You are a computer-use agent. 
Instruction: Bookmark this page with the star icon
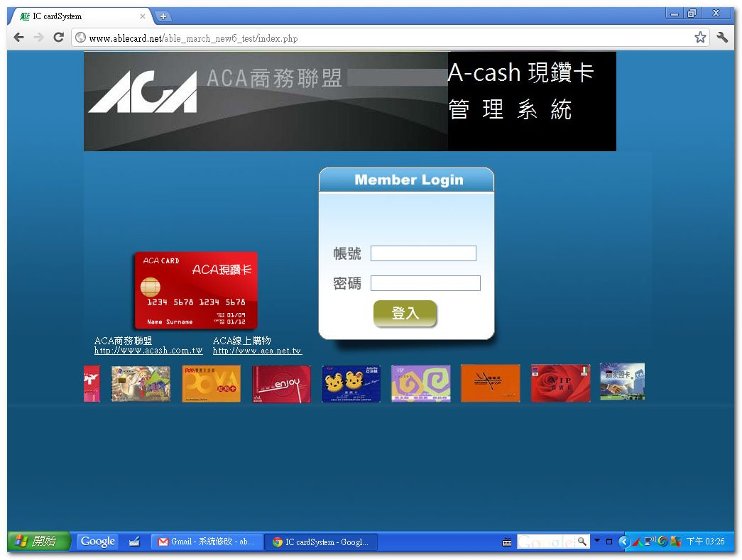pyautogui.click(x=700, y=38)
